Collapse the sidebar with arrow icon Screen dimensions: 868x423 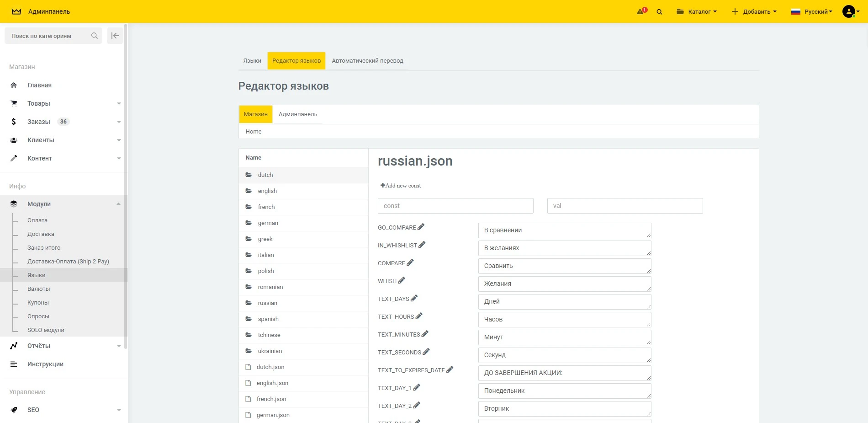(x=115, y=36)
